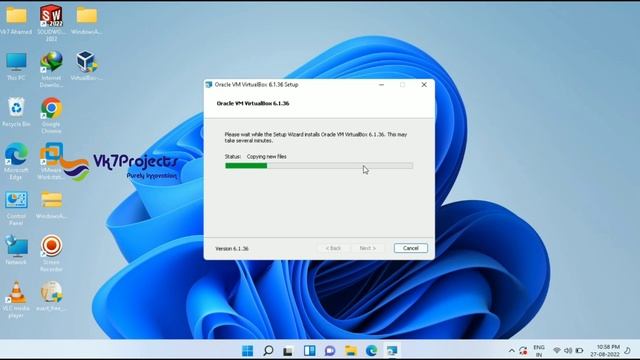Click the 'Copying new files' status text

(x=267, y=156)
